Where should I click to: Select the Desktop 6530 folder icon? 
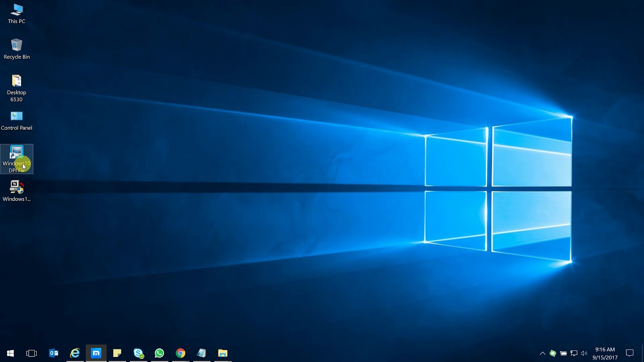(17, 88)
